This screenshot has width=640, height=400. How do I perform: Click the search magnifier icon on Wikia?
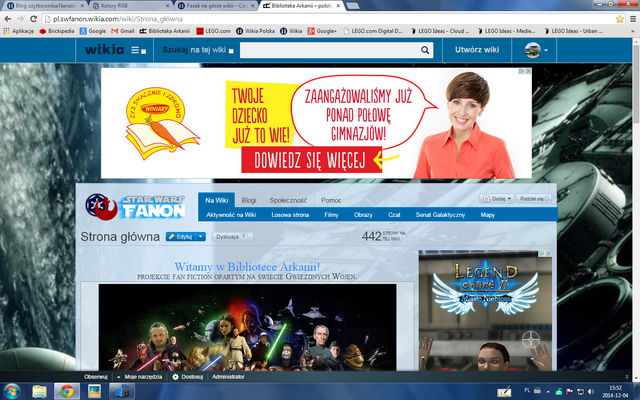coord(425,50)
